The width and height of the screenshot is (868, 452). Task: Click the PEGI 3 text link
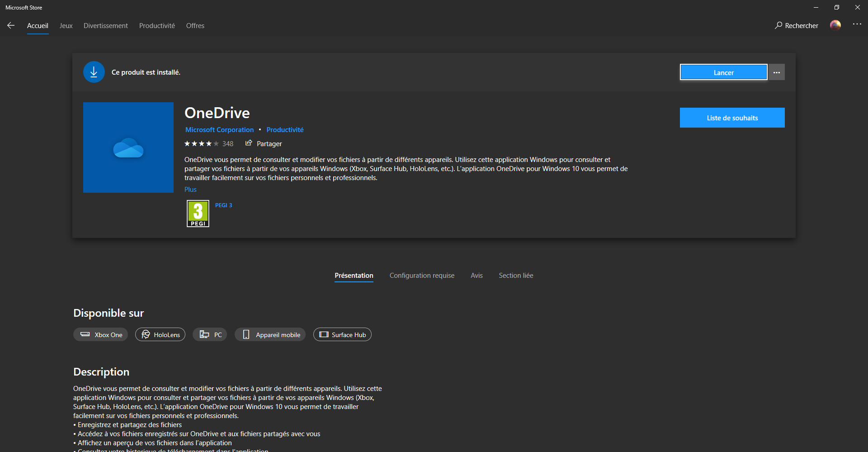point(223,205)
